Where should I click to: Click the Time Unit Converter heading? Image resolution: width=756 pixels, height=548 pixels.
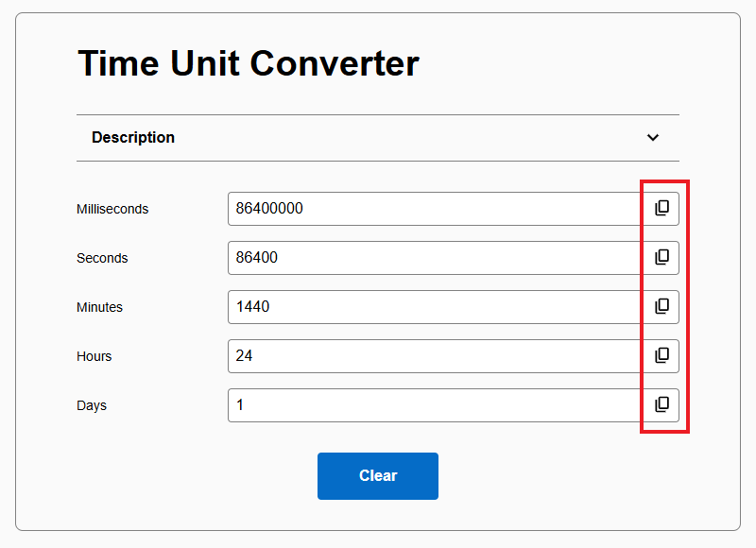[x=248, y=64]
